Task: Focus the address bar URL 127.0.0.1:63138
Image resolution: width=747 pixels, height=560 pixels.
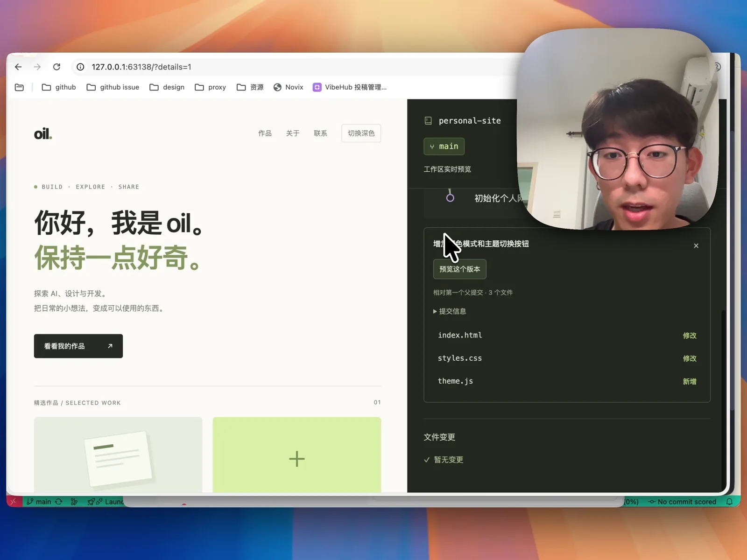Action: 141,67
